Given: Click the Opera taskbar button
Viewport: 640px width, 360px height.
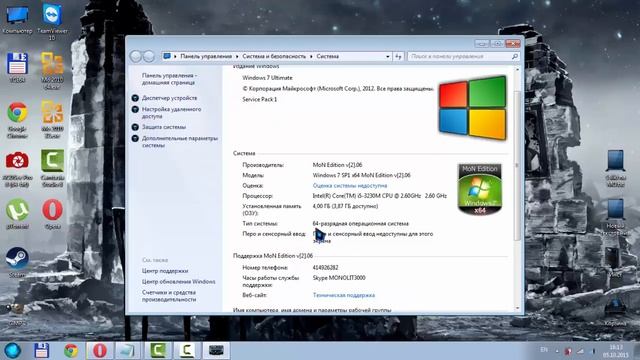Looking at the screenshot, I should [x=100, y=350].
